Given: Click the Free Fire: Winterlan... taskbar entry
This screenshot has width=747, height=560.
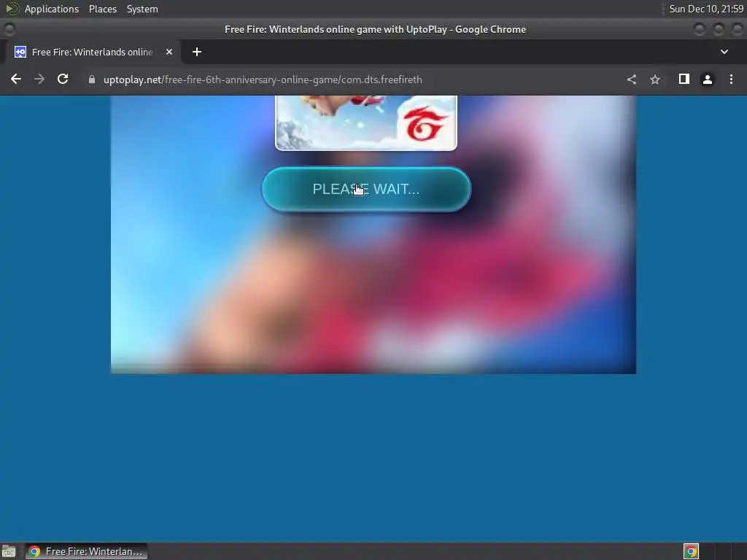Looking at the screenshot, I should click(86, 551).
